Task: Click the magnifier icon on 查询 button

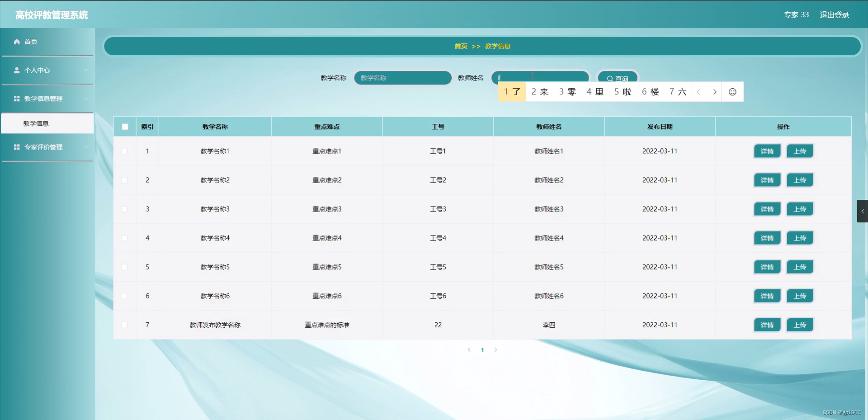Action: pos(610,78)
